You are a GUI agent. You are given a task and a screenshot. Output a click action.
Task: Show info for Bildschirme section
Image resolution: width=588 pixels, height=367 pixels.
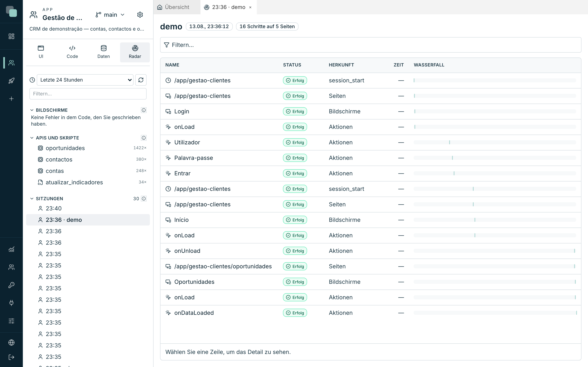click(144, 110)
